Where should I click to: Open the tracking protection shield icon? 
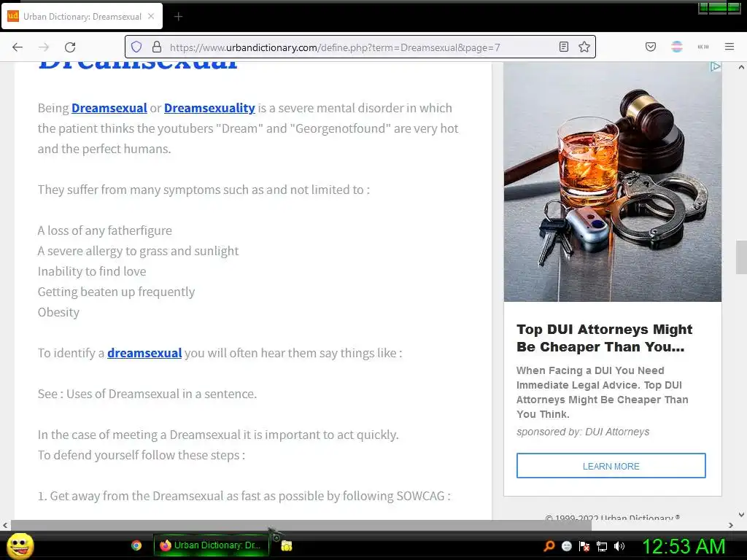(136, 47)
